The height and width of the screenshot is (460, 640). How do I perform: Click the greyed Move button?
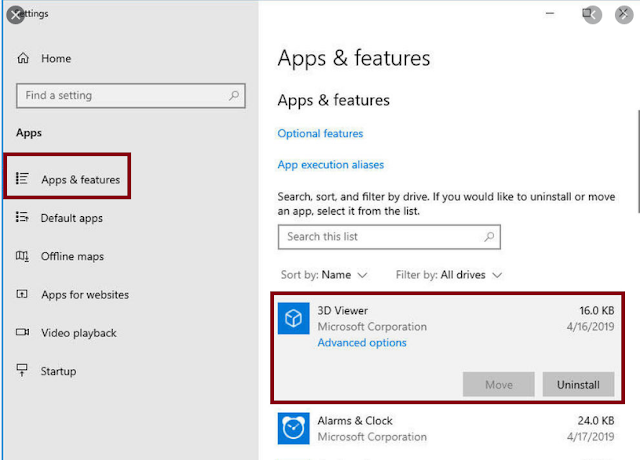point(498,384)
